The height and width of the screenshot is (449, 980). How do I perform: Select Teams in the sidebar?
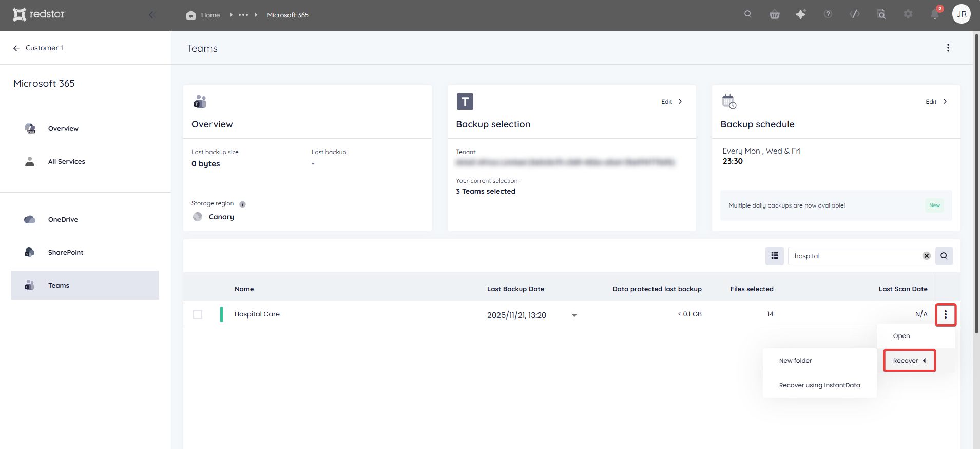click(85, 285)
